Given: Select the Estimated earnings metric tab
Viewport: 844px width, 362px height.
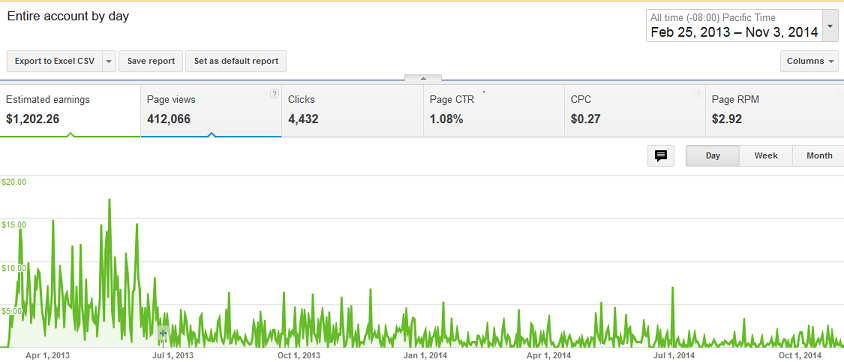Looking at the screenshot, I should click(x=70, y=110).
